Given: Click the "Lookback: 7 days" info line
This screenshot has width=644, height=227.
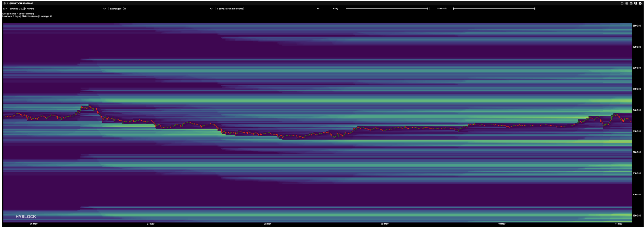Looking at the screenshot, I should click(x=27, y=16).
